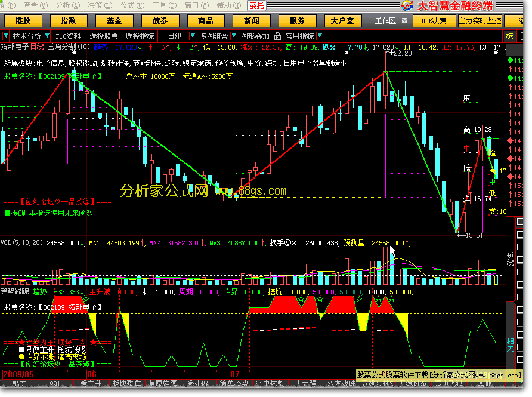Expand the 常用指标 dropdown arrow
The height and width of the screenshot is (397, 532).
click(x=320, y=36)
